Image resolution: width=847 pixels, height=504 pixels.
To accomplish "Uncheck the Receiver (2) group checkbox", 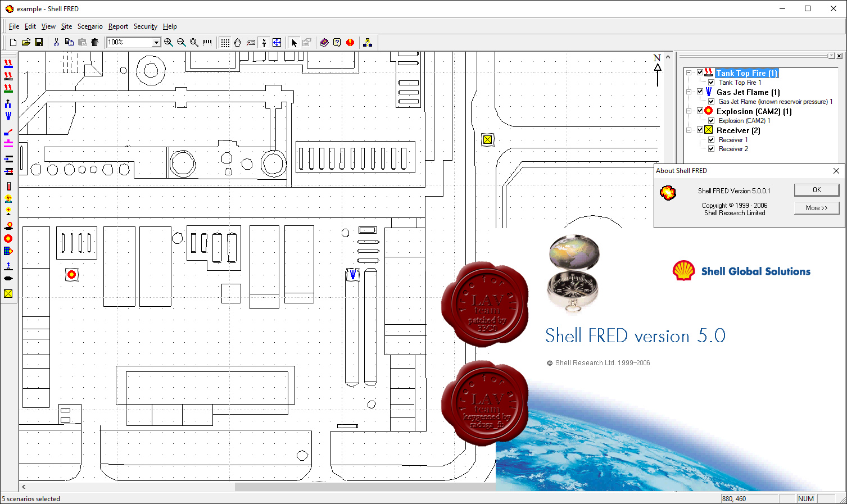I will [700, 130].
